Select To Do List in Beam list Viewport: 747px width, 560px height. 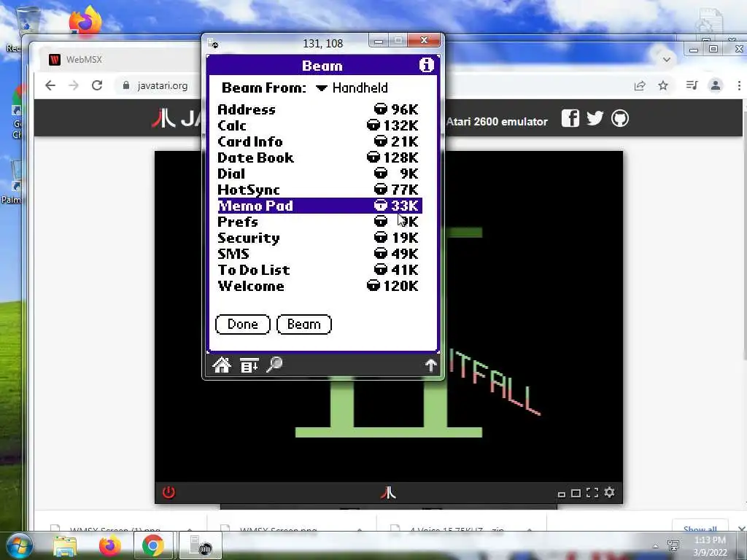[x=318, y=270]
